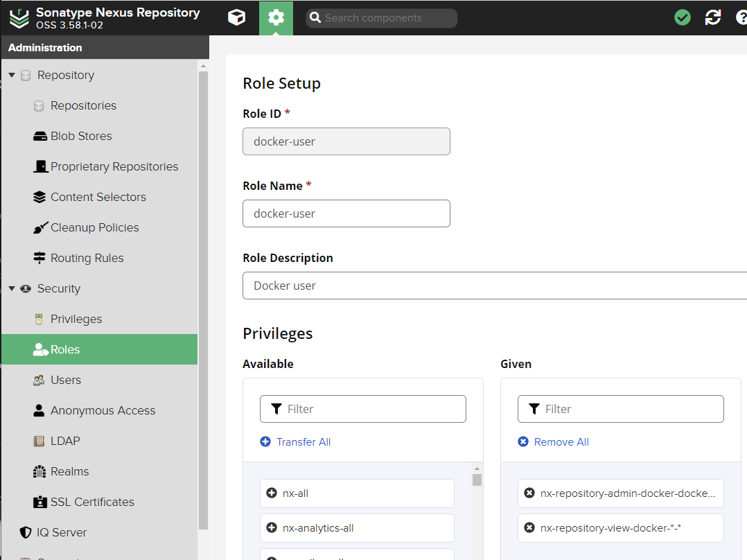The image size is (747, 560).
Task: Open the Realms settings item
Action: tap(69, 471)
